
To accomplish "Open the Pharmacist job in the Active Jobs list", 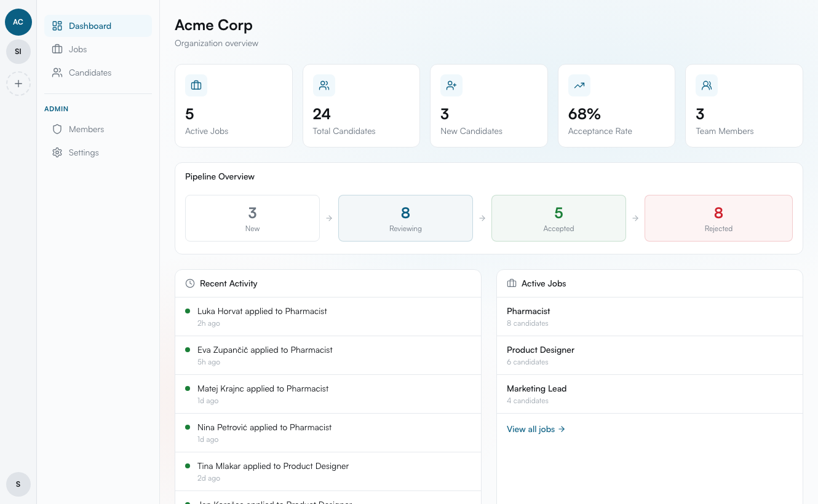I will tap(649, 317).
